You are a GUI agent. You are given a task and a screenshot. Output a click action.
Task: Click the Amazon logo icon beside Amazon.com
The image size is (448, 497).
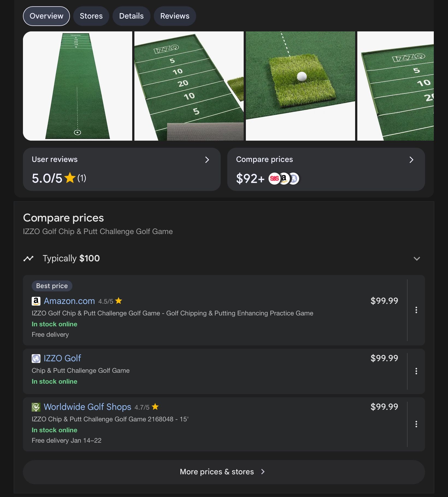(36, 301)
